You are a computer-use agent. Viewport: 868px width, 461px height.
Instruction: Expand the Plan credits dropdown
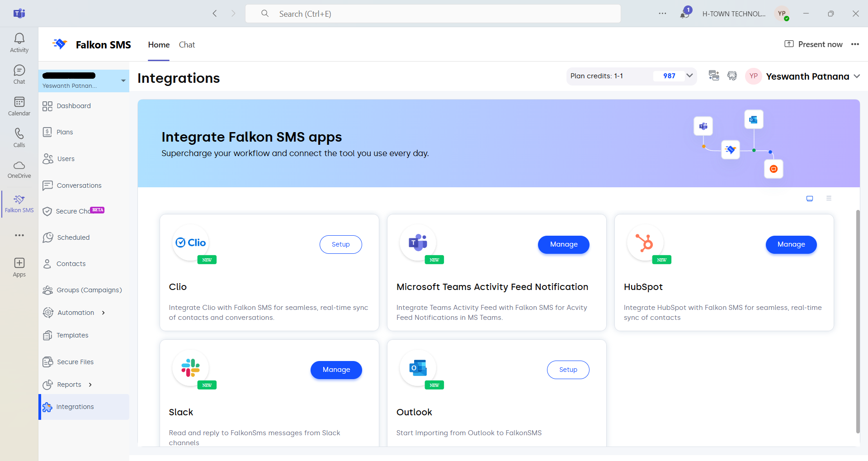point(689,76)
